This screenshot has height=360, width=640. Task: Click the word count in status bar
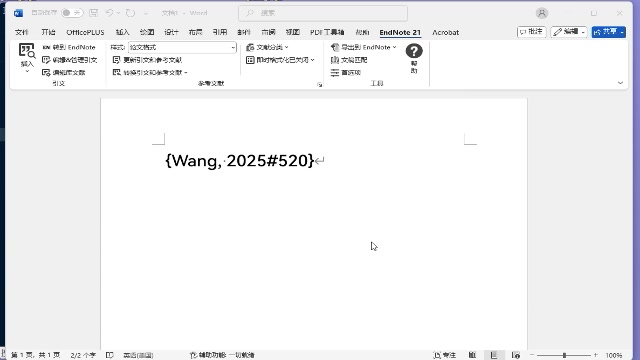(83, 355)
